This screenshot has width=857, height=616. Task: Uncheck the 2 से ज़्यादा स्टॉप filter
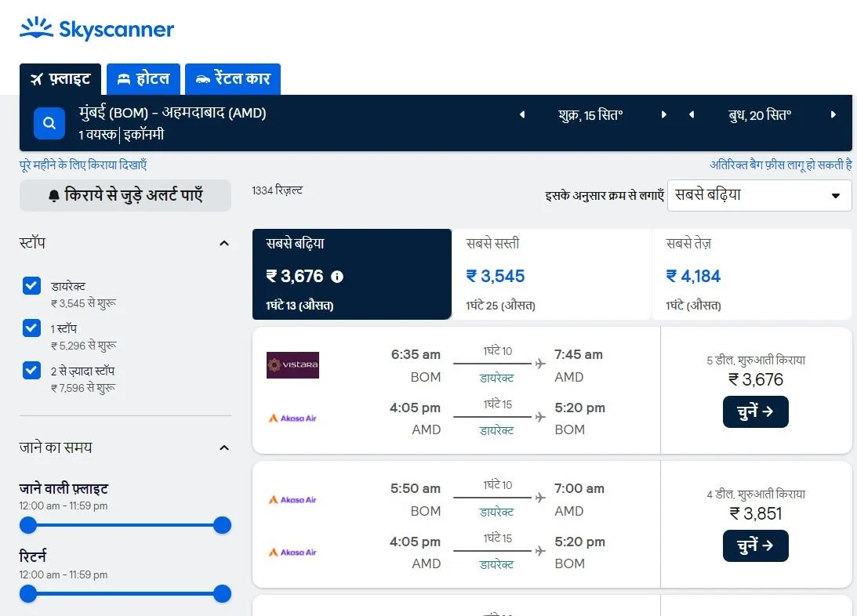point(31,370)
